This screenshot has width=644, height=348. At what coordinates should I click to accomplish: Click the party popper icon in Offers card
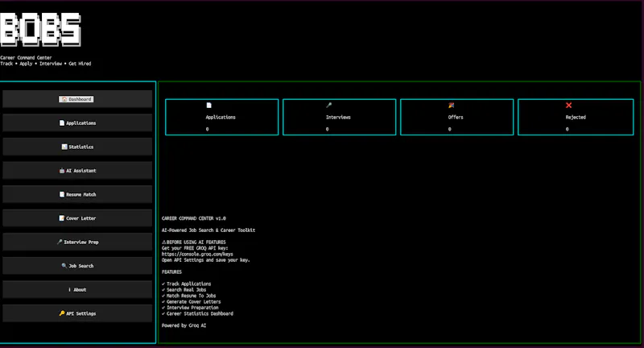pos(451,106)
